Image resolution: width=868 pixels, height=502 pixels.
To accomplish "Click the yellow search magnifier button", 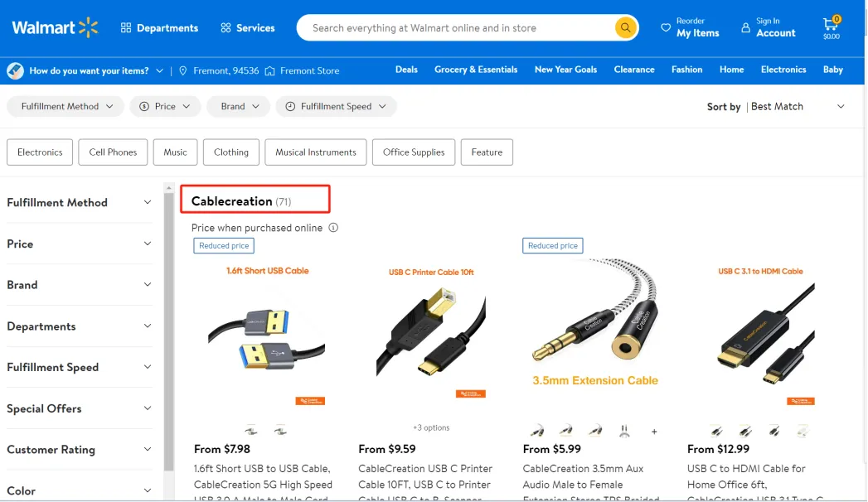I will pos(625,27).
